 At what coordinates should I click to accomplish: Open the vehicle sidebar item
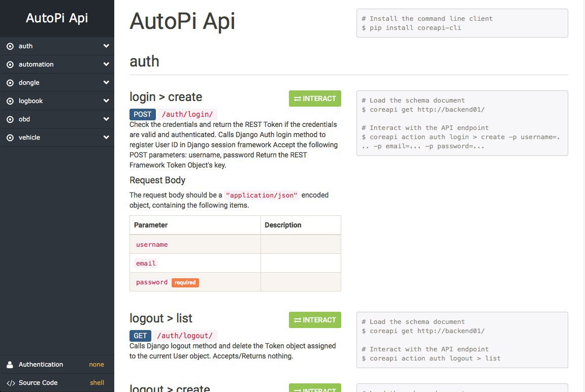[57, 138]
